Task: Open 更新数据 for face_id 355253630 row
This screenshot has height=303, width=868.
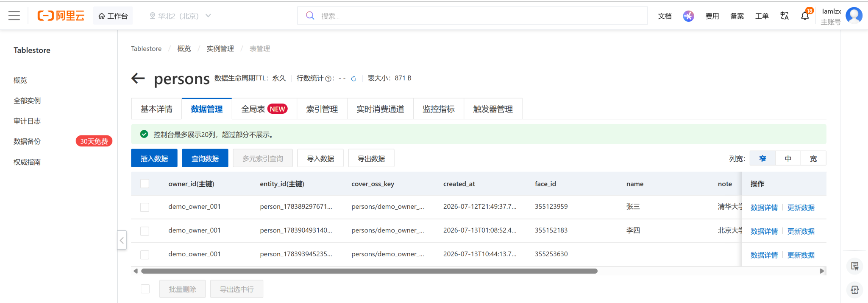Action: pyautogui.click(x=801, y=255)
